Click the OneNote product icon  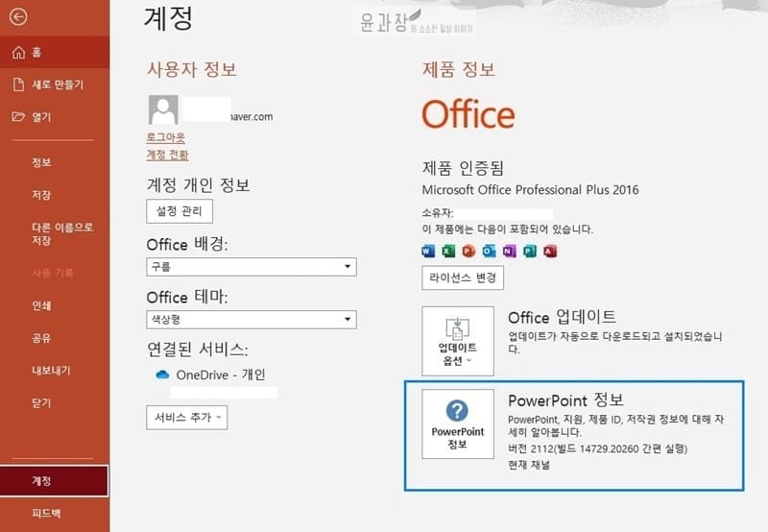pyautogui.click(x=510, y=252)
